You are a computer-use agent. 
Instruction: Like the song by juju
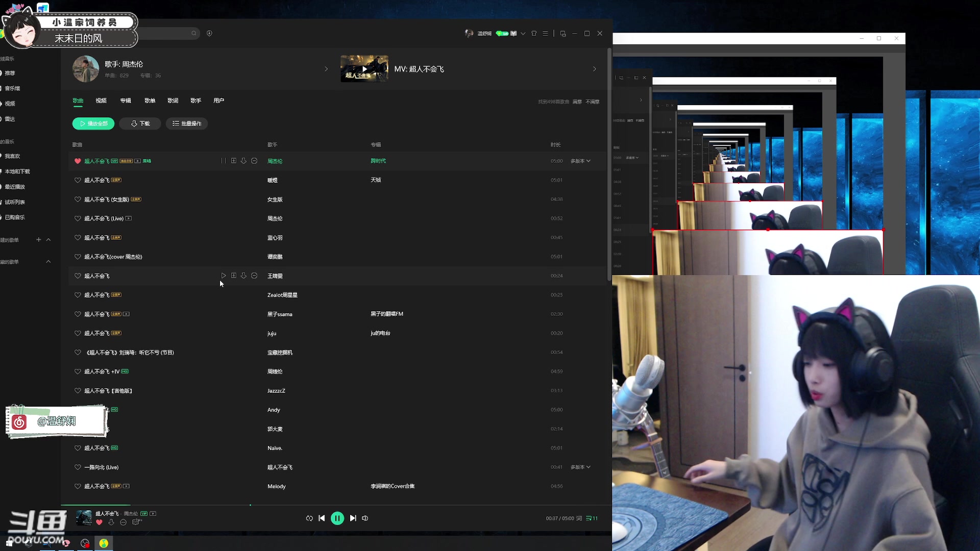[x=78, y=333]
